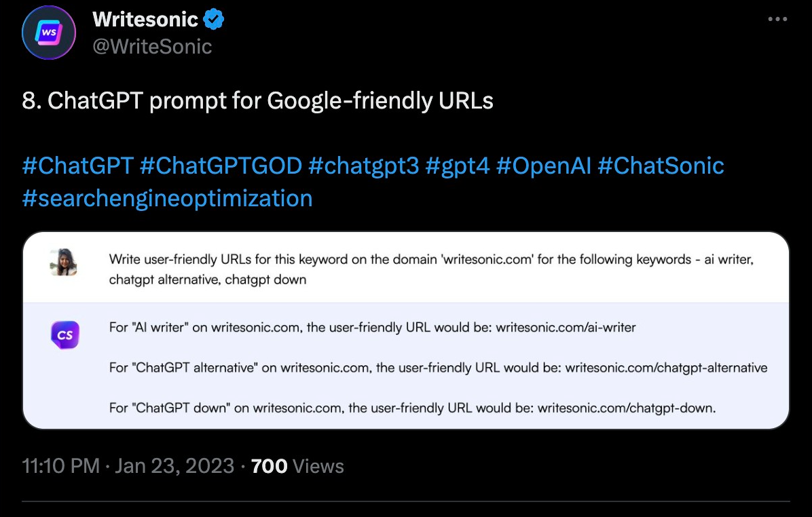Click the Writesonic display name
812x517 pixels.
click(x=145, y=20)
